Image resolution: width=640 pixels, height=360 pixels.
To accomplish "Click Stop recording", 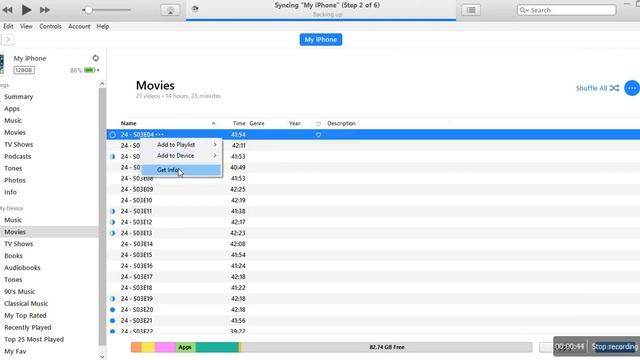I will click(615, 347).
